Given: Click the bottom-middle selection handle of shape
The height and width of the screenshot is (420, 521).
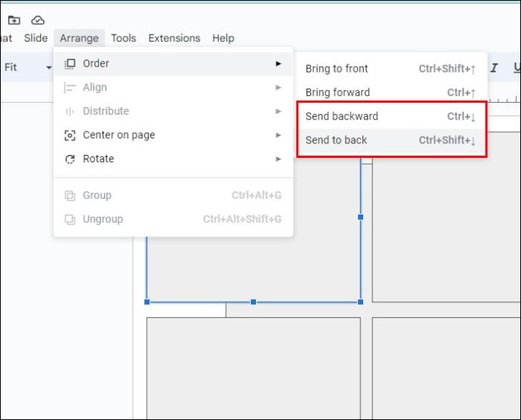Looking at the screenshot, I should (254, 302).
